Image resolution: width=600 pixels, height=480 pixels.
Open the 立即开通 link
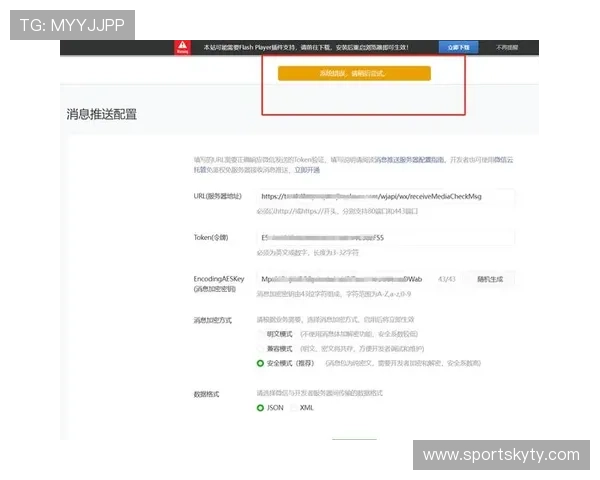307,170
